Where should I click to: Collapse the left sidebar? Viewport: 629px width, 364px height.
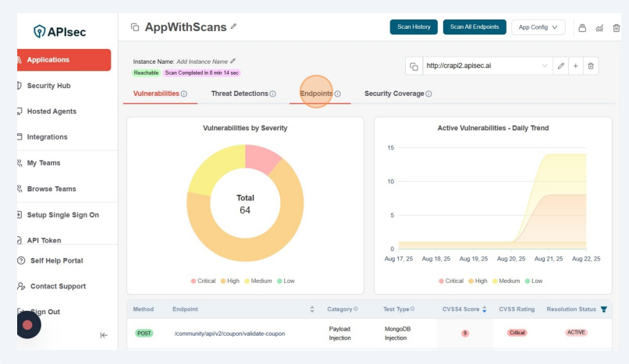(104, 335)
